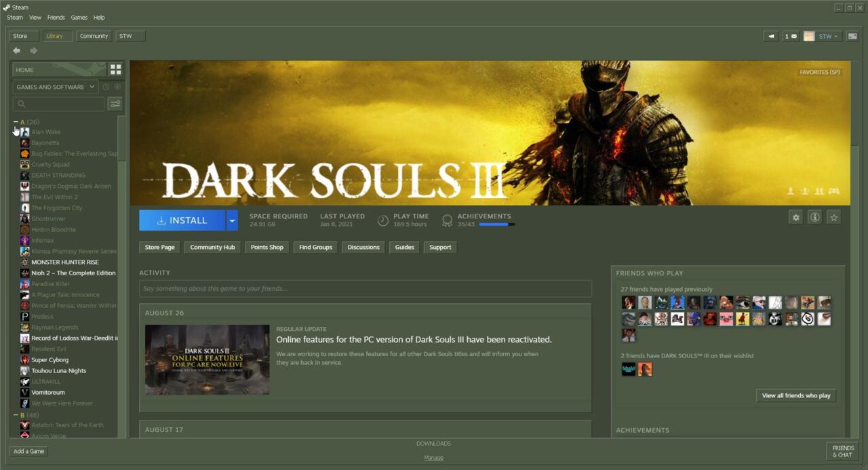Click the game info circle icon
The height and width of the screenshot is (470, 868).
point(814,217)
